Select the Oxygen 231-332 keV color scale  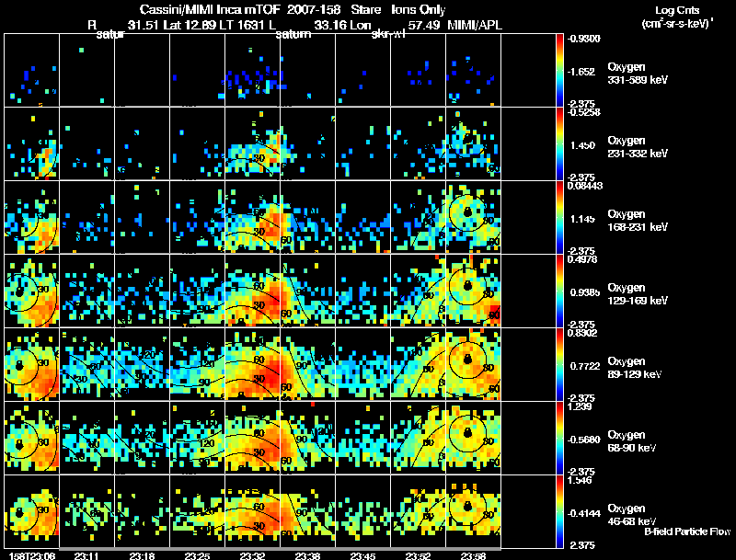pyautogui.click(x=559, y=143)
